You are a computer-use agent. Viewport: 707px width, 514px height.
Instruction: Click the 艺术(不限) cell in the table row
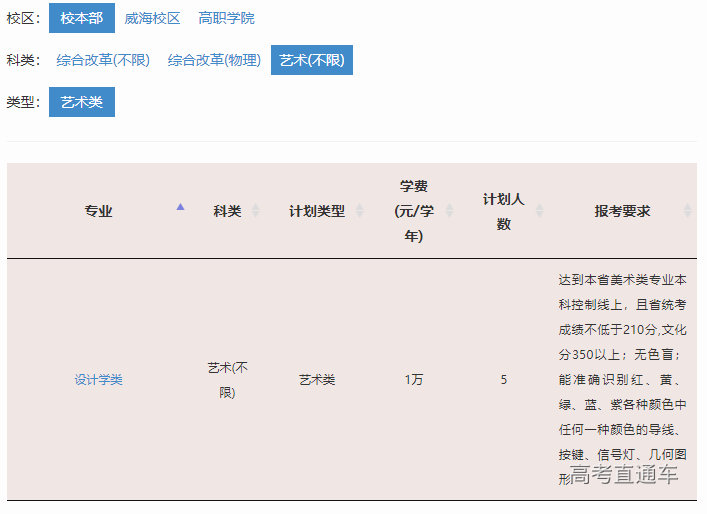227,380
